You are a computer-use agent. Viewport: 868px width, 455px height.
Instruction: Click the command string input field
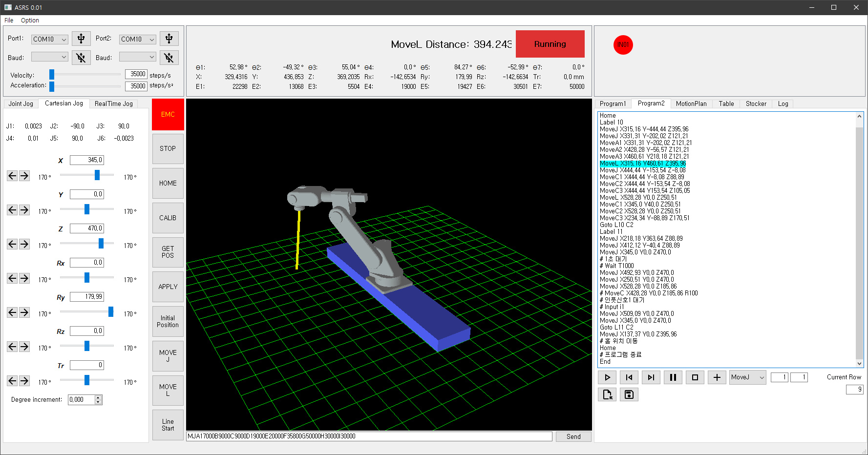point(369,436)
